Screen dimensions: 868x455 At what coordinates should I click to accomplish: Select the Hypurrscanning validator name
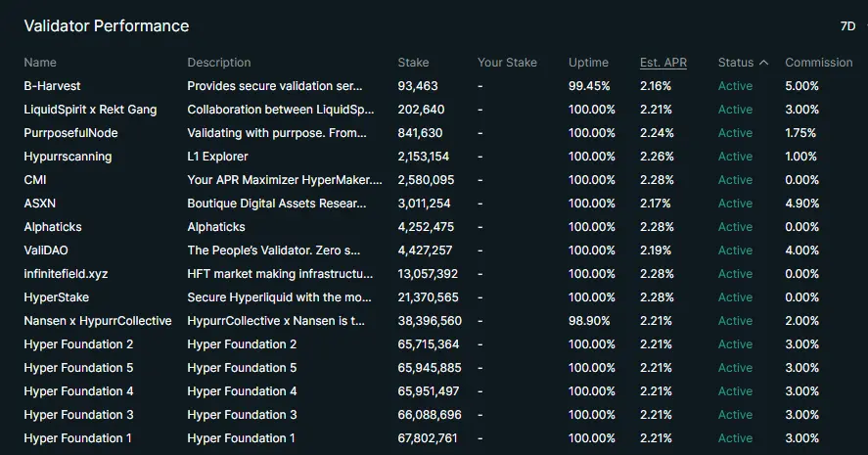point(68,157)
